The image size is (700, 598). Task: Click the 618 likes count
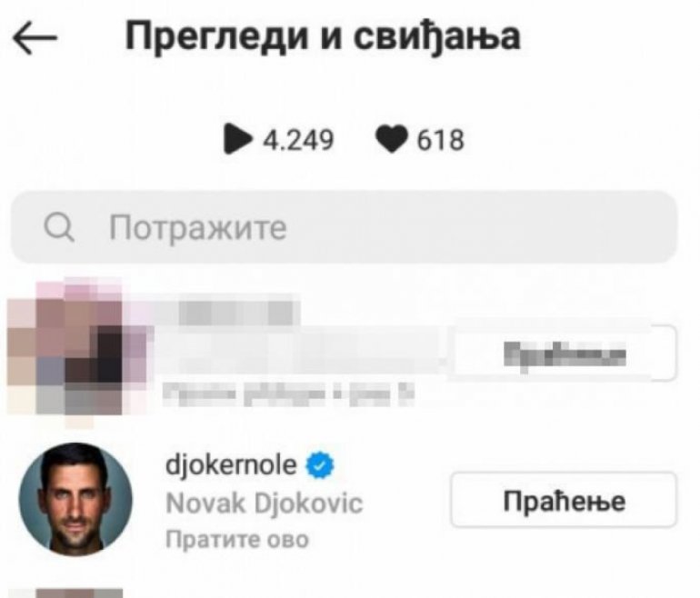click(441, 140)
